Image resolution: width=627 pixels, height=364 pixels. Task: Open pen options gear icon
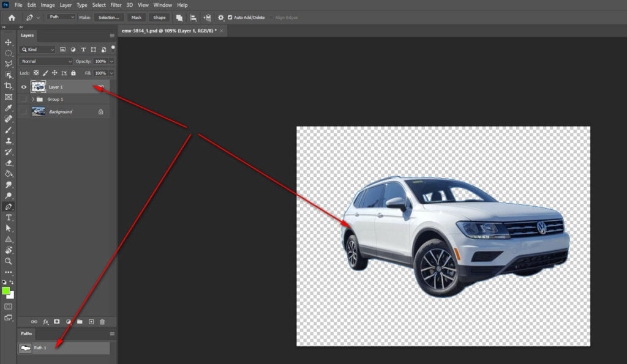[220, 18]
